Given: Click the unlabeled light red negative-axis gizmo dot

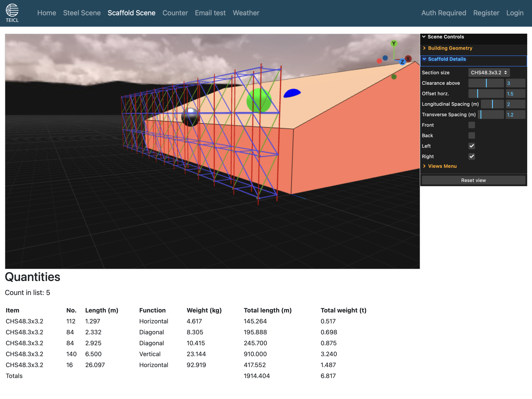Looking at the screenshot, I should [379, 61].
